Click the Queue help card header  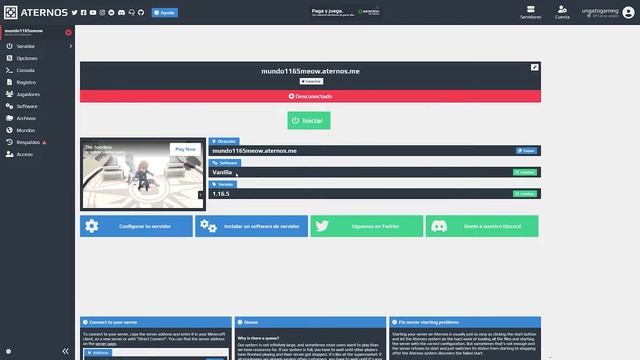[310, 322]
